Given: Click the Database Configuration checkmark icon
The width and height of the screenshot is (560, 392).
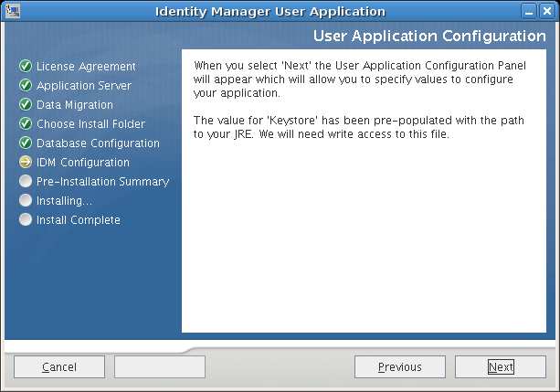Looking at the screenshot, I should tap(26, 143).
